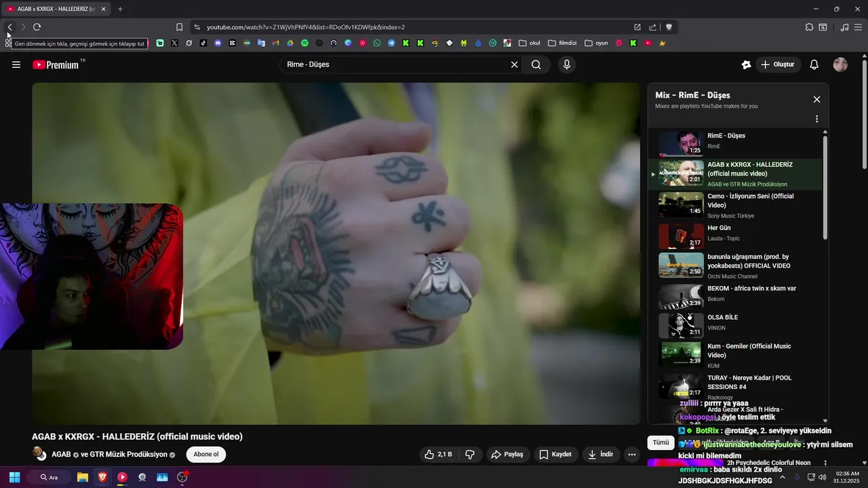The width and height of the screenshot is (868, 488).
Task: Show hidden system tray icons chevron
Action: point(783,477)
